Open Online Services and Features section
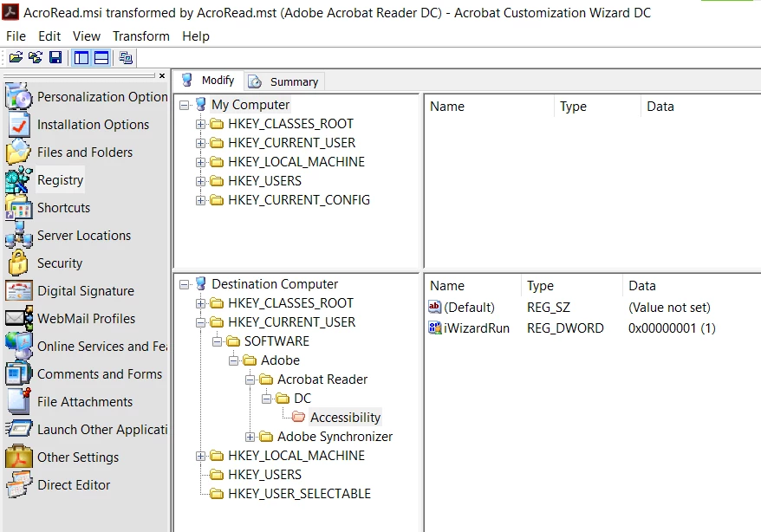 coord(87,347)
